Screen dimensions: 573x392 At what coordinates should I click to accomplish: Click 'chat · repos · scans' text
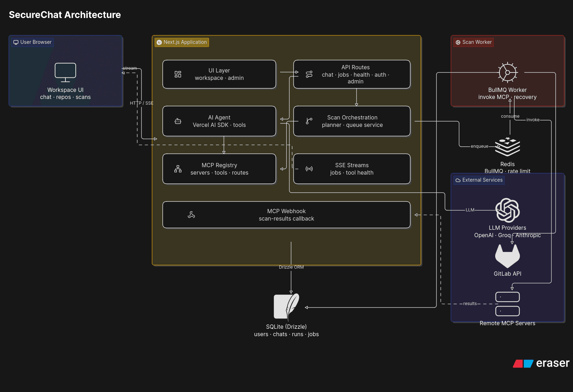[65, 97]
